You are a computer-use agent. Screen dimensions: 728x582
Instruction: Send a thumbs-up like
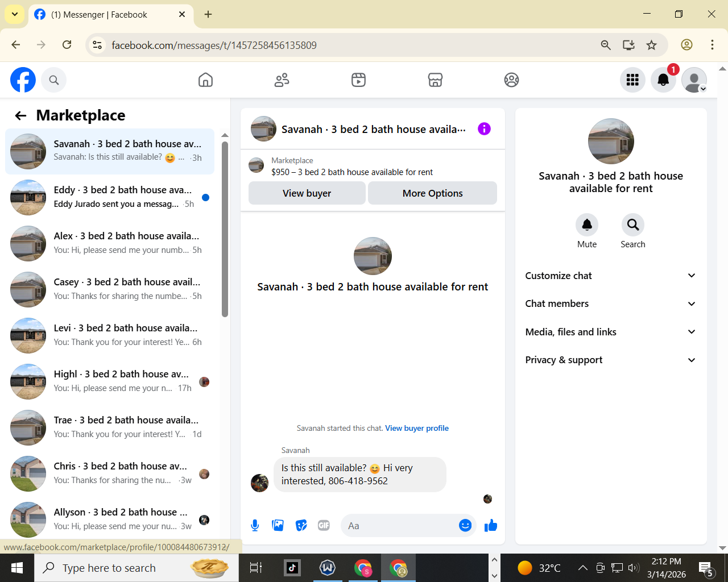click(491, 526)
